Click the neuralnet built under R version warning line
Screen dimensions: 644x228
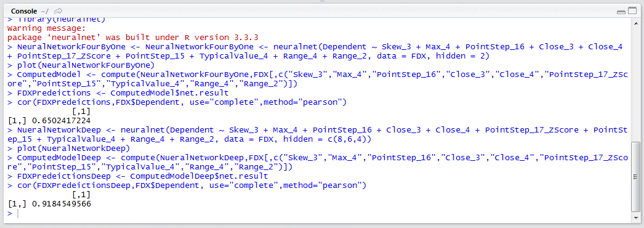click(x=132, y=38)
